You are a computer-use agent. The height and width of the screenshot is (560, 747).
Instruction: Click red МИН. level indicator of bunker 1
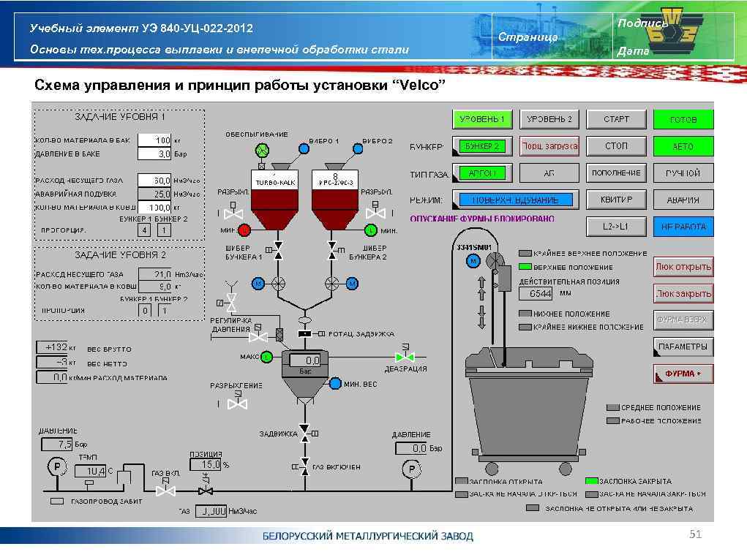pyautogui.click(x=244, y=230)
